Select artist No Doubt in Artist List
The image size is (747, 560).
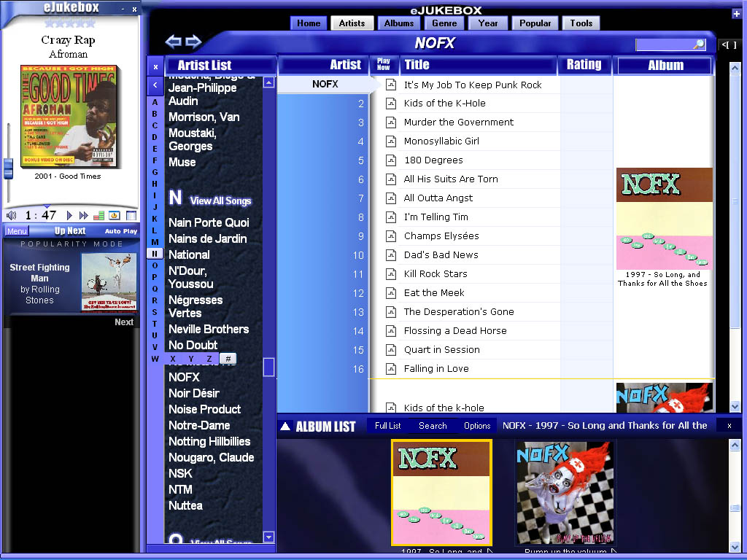(193, 345)
